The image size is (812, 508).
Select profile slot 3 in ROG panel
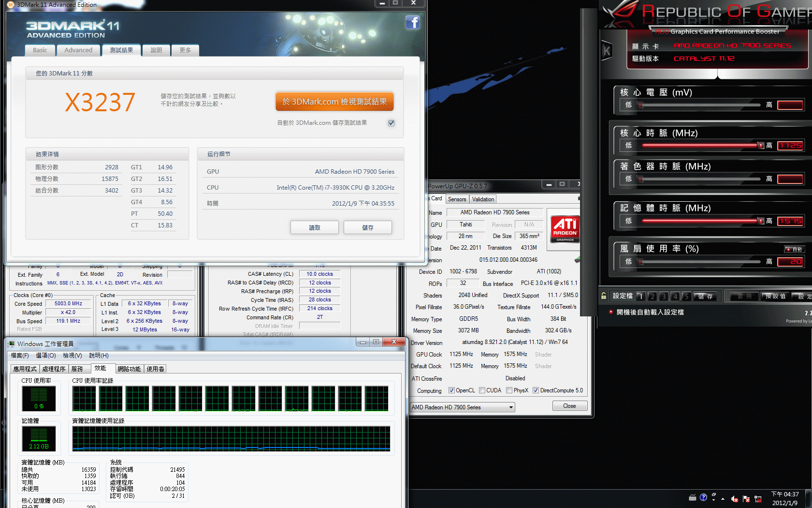[664, 296]
